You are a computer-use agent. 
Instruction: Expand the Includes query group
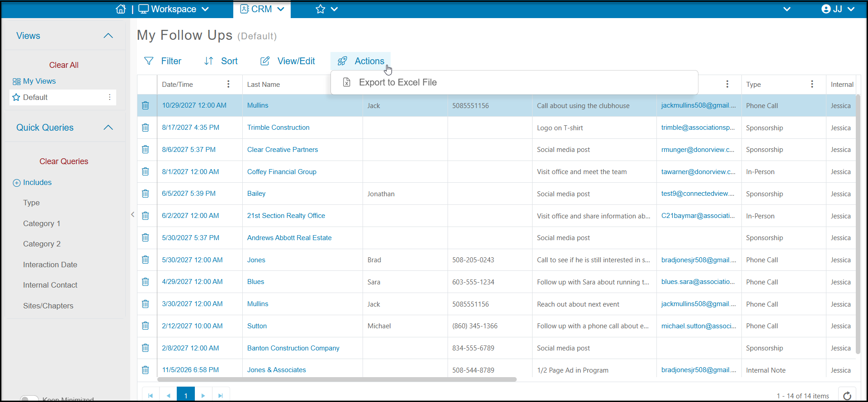pyautogui.click(x=32, y=183)
